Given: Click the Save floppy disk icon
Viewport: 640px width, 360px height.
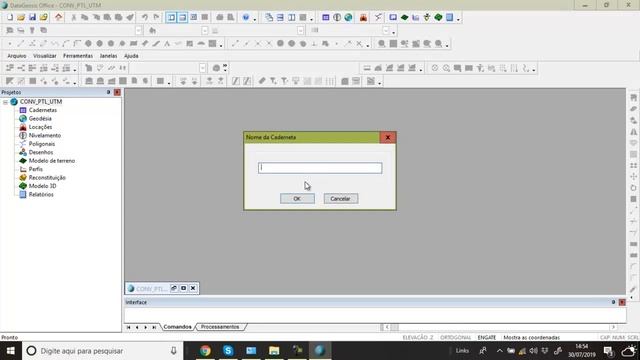Looking at the screenshot, I should point(32,17).
